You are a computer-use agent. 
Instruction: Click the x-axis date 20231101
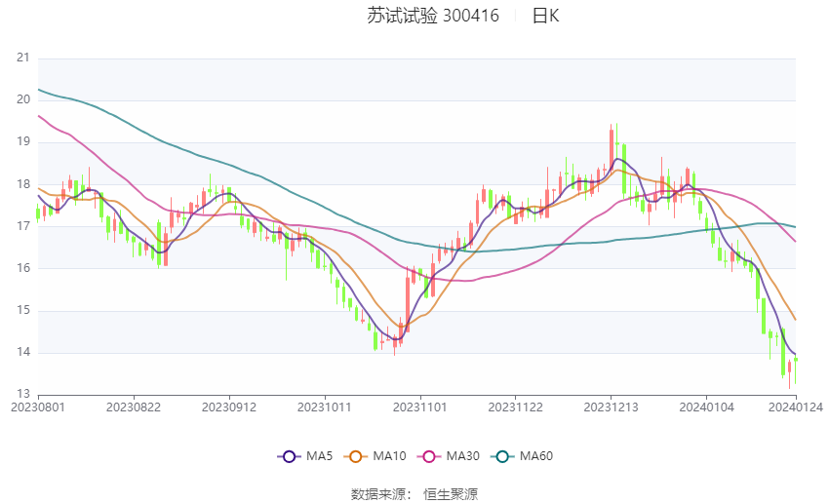click(x=419, y=407)
